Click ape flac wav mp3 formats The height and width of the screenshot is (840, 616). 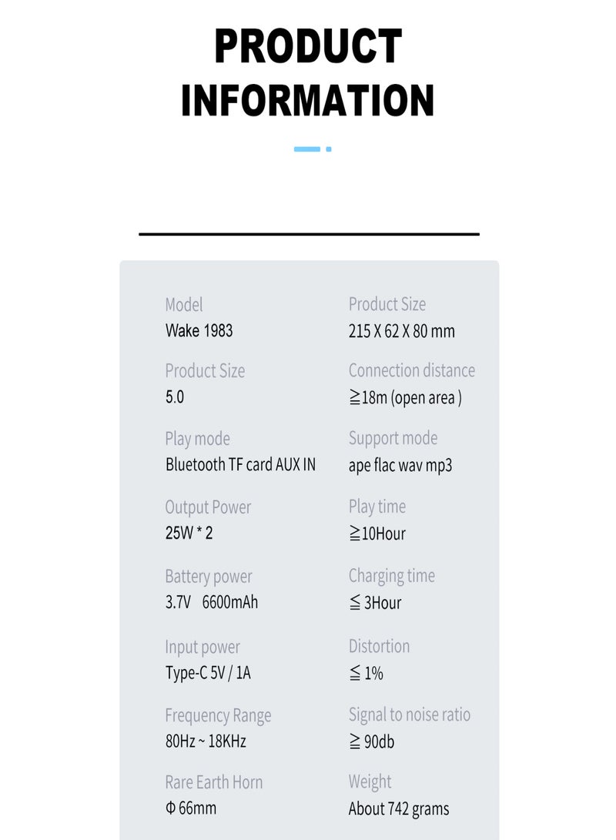click(x=400, y=466)
